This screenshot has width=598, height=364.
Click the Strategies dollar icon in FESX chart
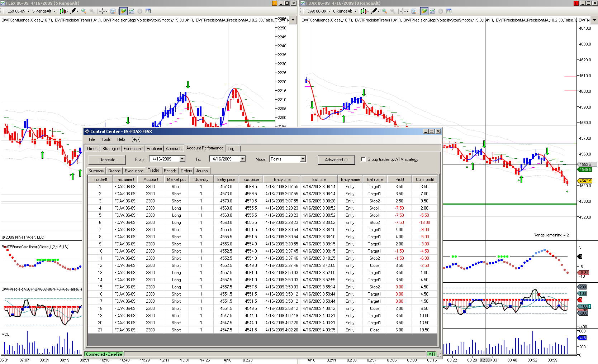(140, 11)
